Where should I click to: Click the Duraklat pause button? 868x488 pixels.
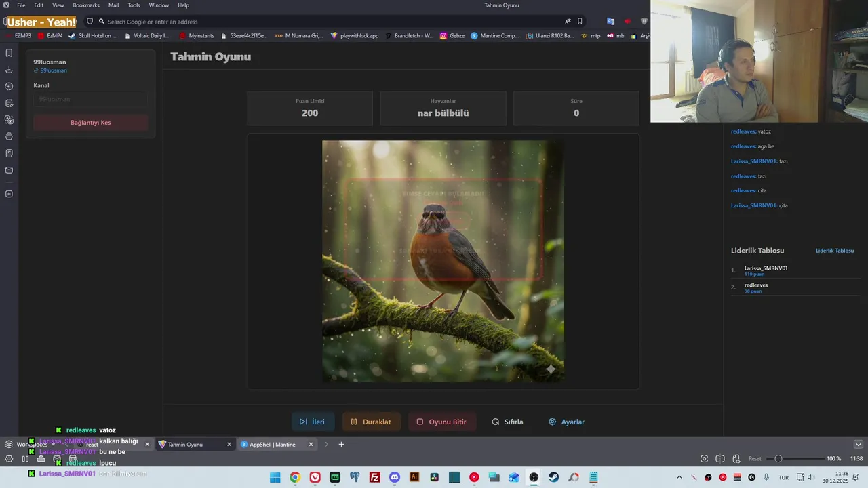(x=371, y=422)
